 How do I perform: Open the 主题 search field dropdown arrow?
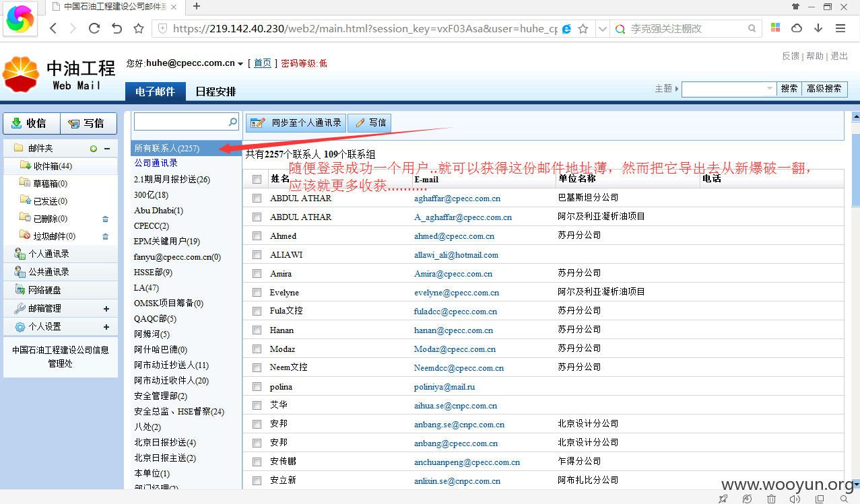click(x=770, y=89)
